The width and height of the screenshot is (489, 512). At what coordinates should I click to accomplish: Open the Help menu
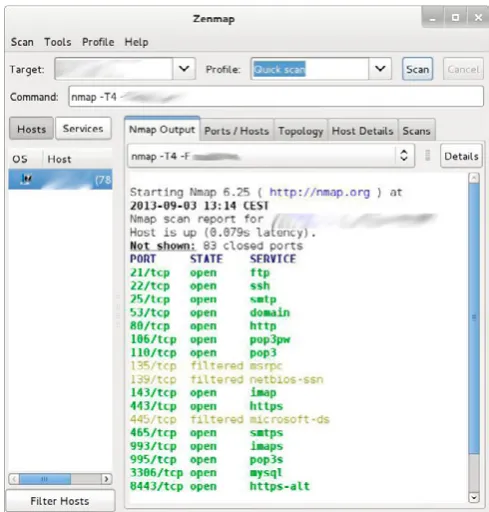(136, 42)
